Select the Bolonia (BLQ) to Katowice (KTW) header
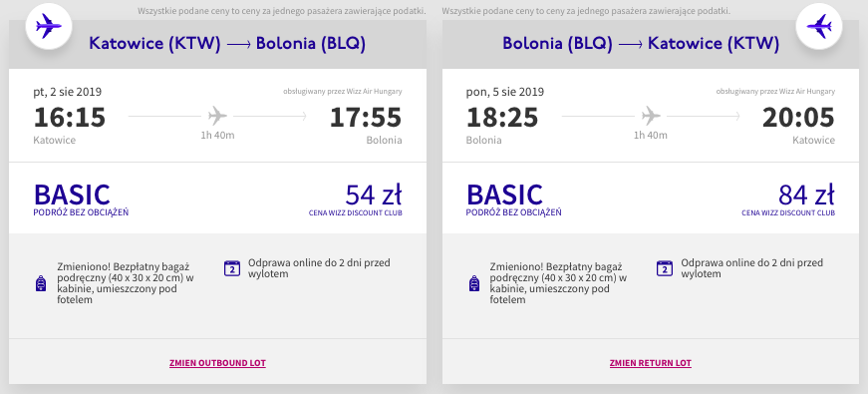The height and width of the screenshot is (394, 868). [x=641, y=44]
